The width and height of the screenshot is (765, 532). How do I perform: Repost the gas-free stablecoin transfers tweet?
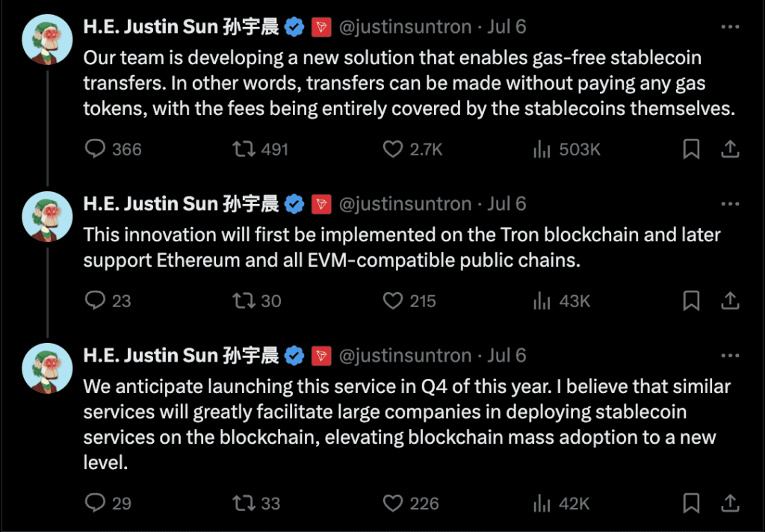[x=244, y=149]
